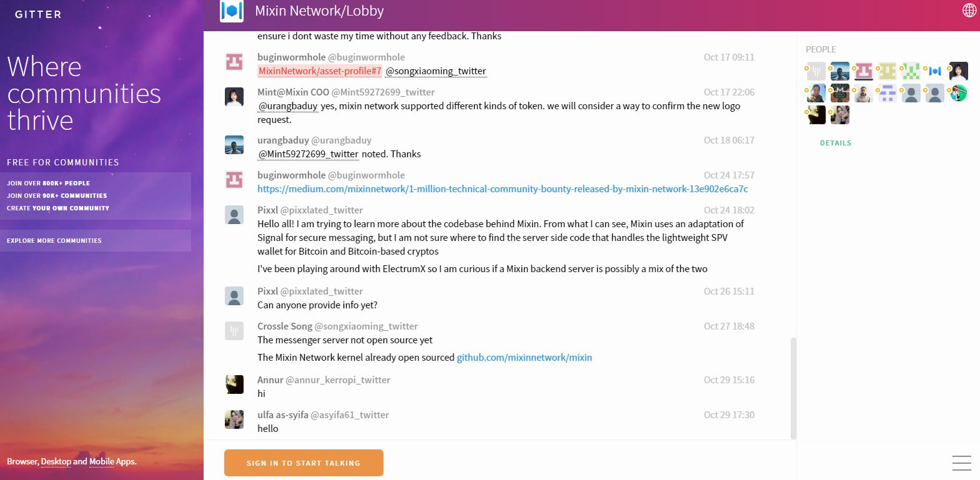Open the github.com/mixinnetwork/mixin link
The width and height of the screenshot is (980, 480).
[x=524, y=358]
